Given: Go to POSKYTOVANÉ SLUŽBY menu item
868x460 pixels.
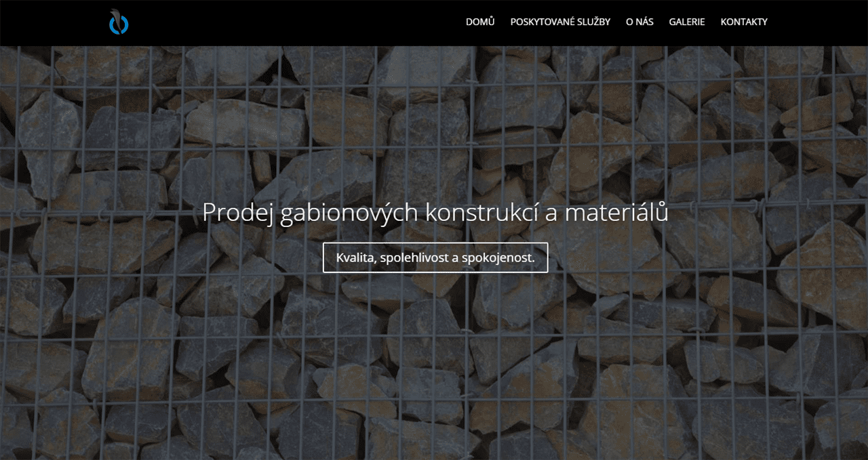Looking at the screenshot, I should coord(560,22).
